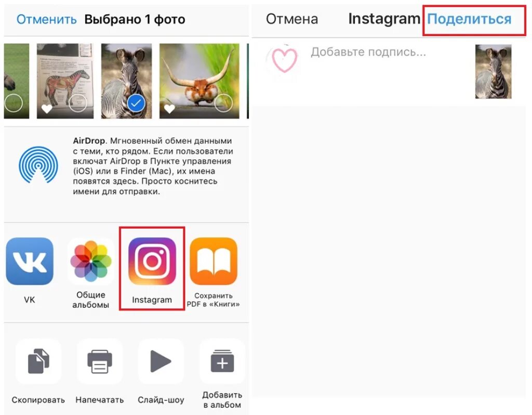
Task: Save PDF to Books icon
Action: pos(214,261)
